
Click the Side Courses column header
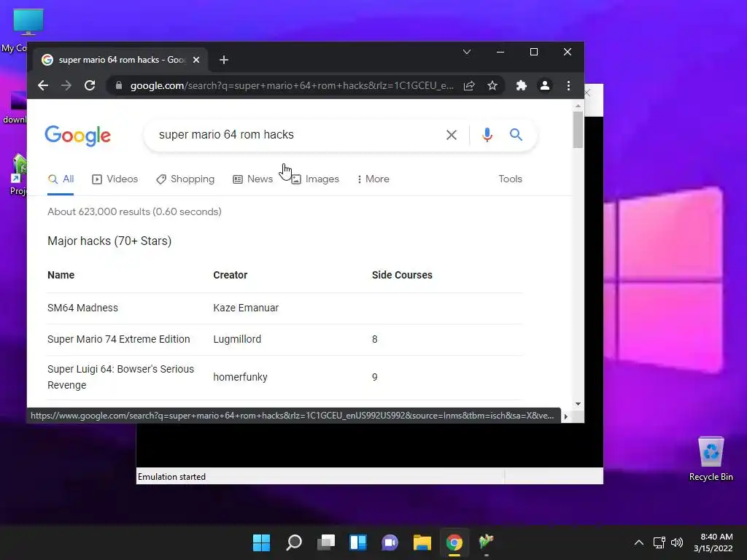pos(402,275)
